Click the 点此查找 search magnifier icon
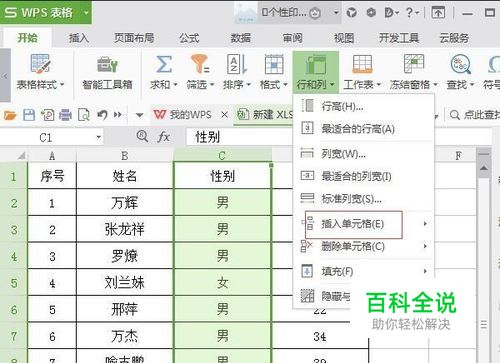 click(455, 115)
